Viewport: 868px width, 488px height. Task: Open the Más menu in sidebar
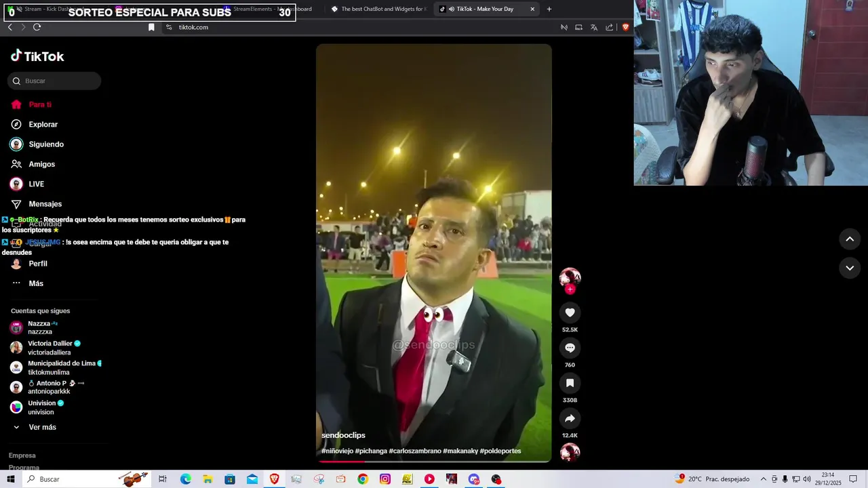coord(35,283)
